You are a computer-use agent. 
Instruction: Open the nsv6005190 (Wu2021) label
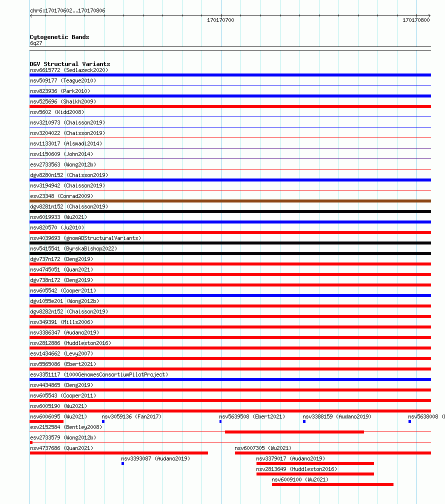pyautogui.click(x=58, y=406)
